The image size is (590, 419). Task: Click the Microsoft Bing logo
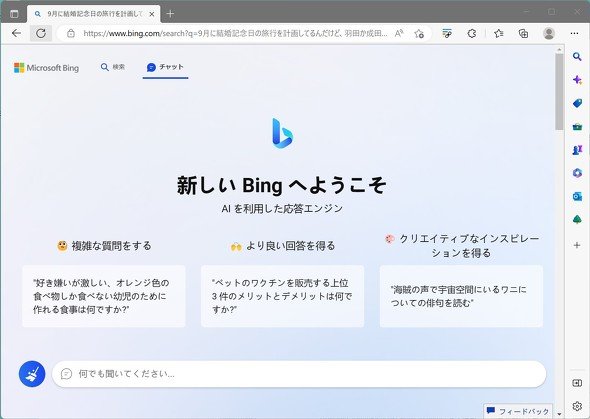pyautogui.click(x=46, y=68)
